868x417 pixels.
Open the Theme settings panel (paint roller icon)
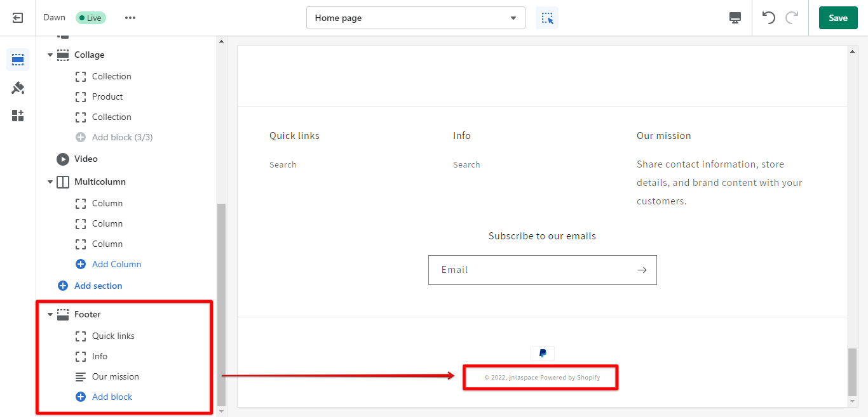tap(18, 88)
